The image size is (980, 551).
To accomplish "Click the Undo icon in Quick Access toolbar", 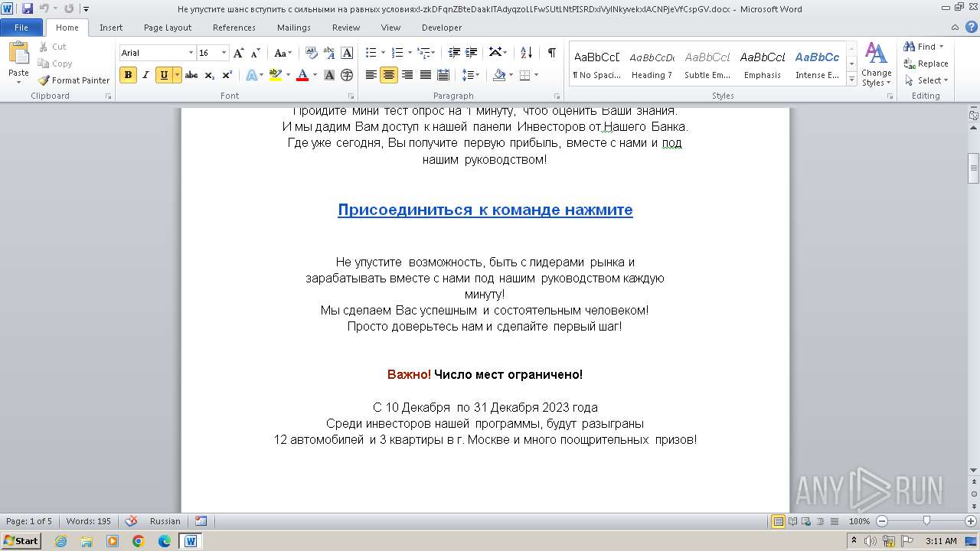I will [44, 9].
